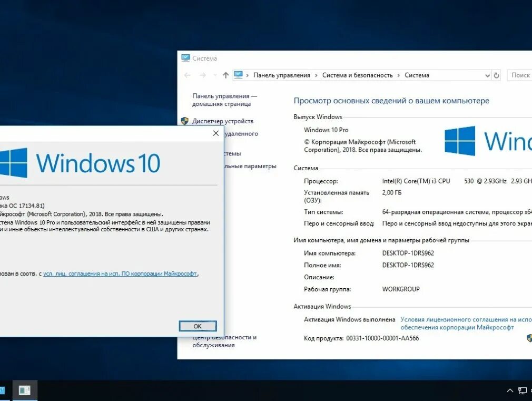Click the active taskbar application icon
The image size is (532, 401).
[x=24, y=390]
